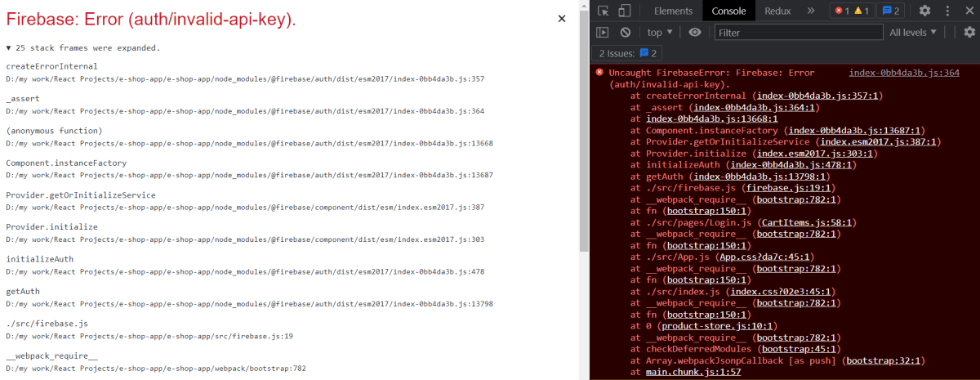
Task: Click the Provider.initialize frame in overlay
Action: click(51, 226)
